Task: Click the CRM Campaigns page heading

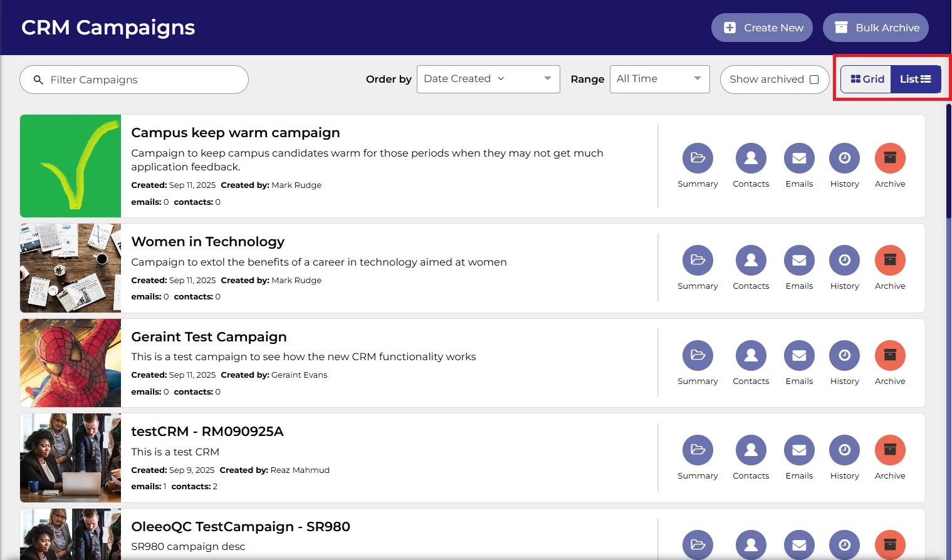Action: [x=108, y=28]
